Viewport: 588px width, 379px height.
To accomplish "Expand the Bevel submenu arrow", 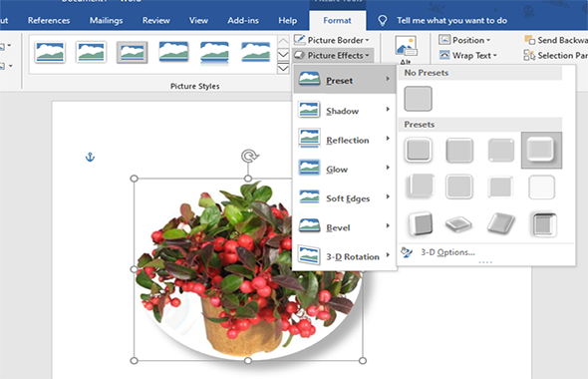I will [388, 225].
